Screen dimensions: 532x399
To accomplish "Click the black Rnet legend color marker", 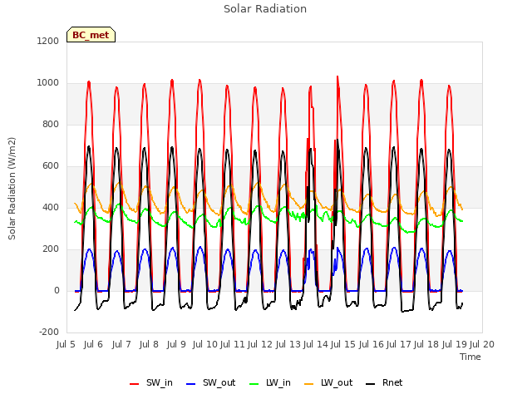I will (x=371, y=384).
